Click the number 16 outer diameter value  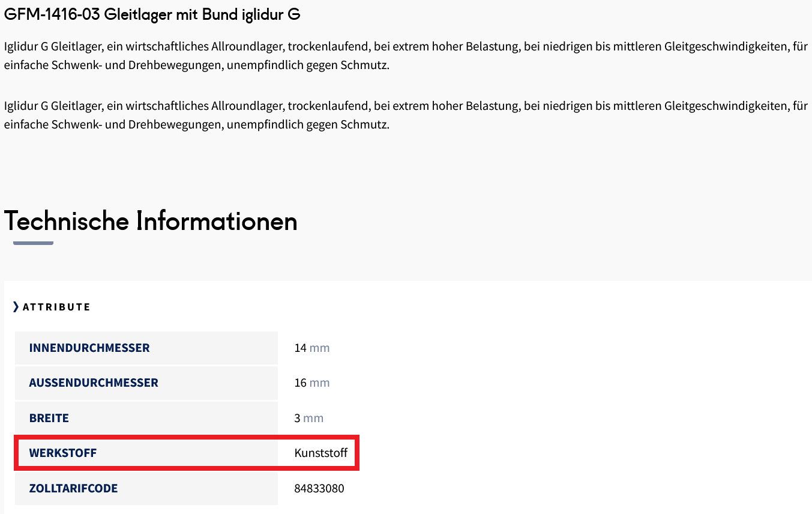tap(300, 382)
